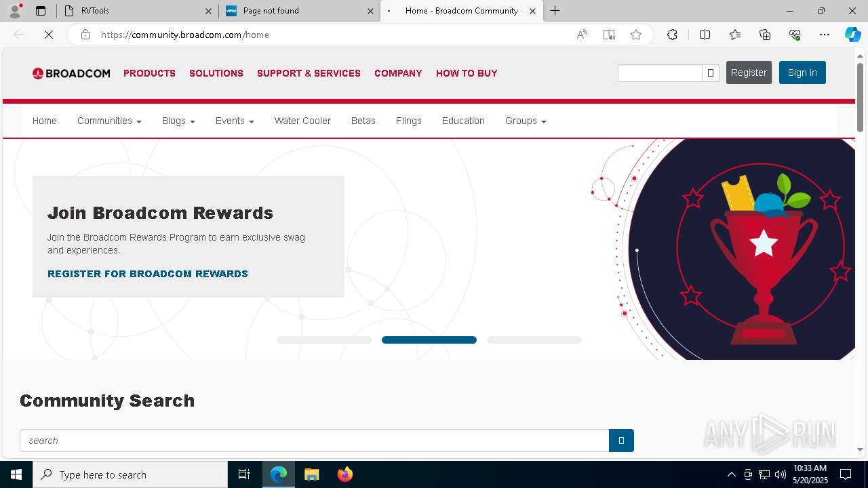Add page to favorites star
Image resolution: width=868 pixels, height=488 pixels.
pos(636,35)
